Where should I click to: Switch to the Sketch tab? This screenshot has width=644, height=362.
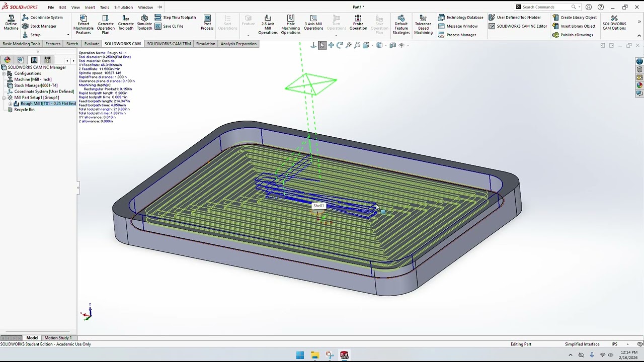[72, 44]
